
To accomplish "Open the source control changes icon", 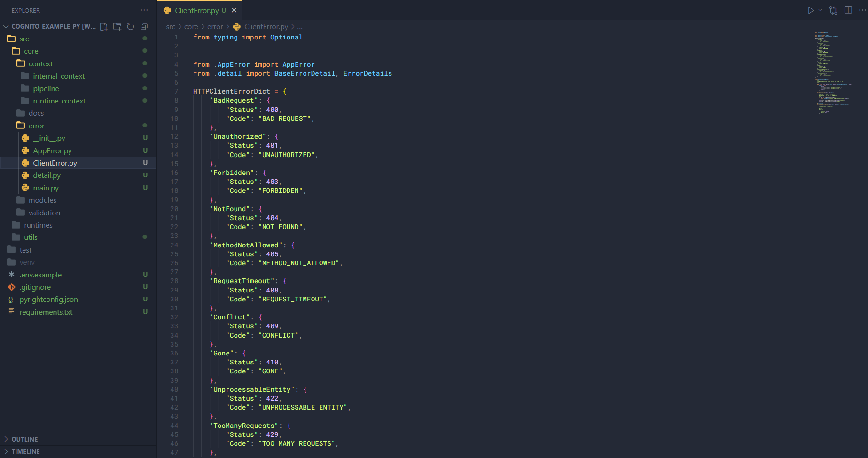I will [833, 10].
